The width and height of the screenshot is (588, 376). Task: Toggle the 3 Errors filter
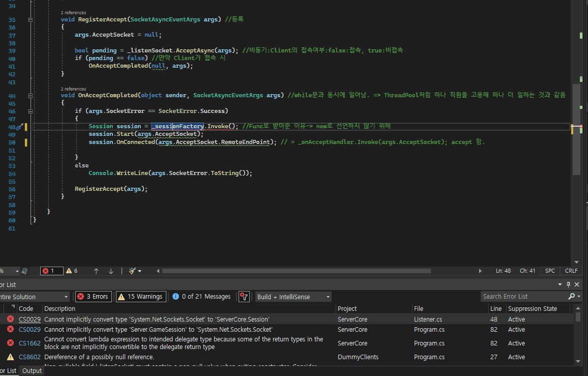click(93, 297)
